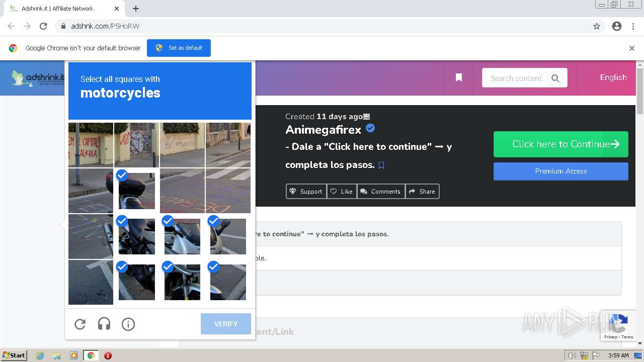Close the Adshrink.it tab
The image size is (644, 362).
click(x=117, y=9)
